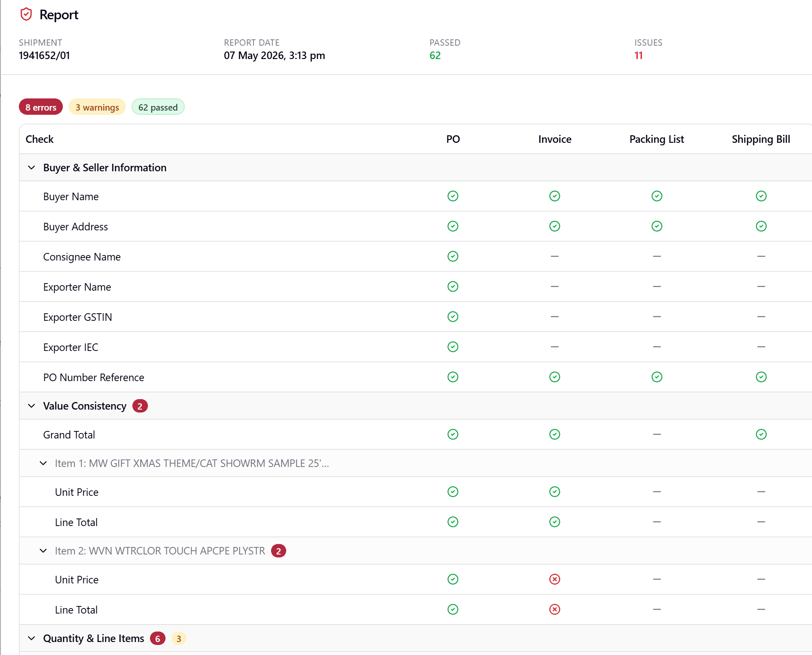The image size is (812, 655).
Task: Click the Item 1 Unit Price Invoice checkmark
Action: (555, 492)
